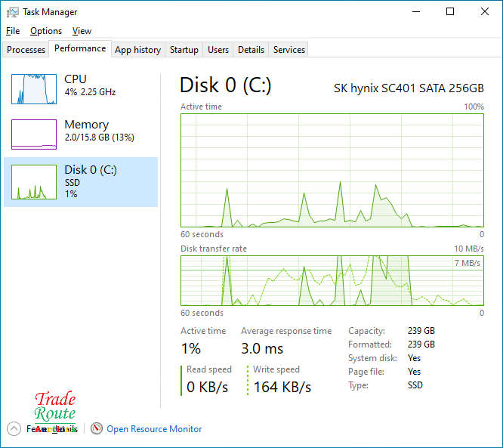Open Resource Monitor link
The width and height of the screenshot is (503, 448).
point(154,429)
